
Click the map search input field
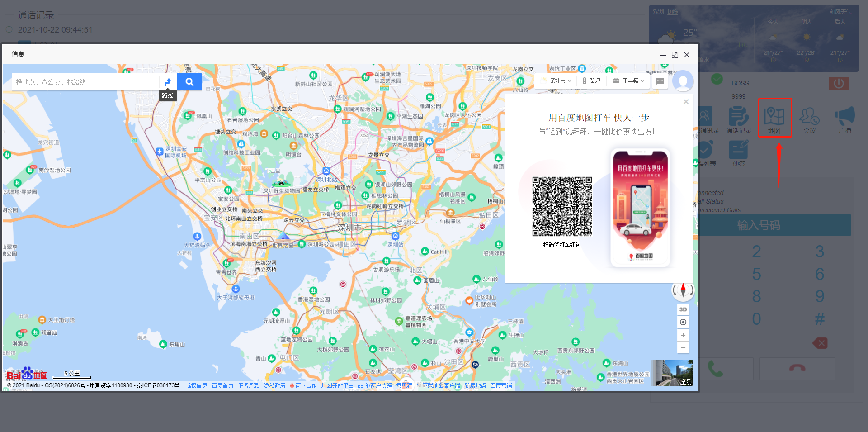pyautogui.click(x=86, y=82)
